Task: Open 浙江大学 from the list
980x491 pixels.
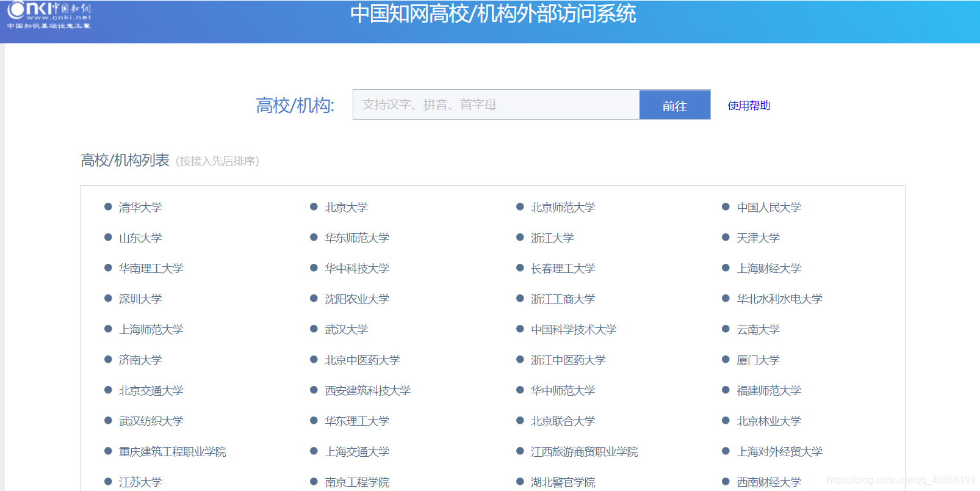Action: coord(552,238)
